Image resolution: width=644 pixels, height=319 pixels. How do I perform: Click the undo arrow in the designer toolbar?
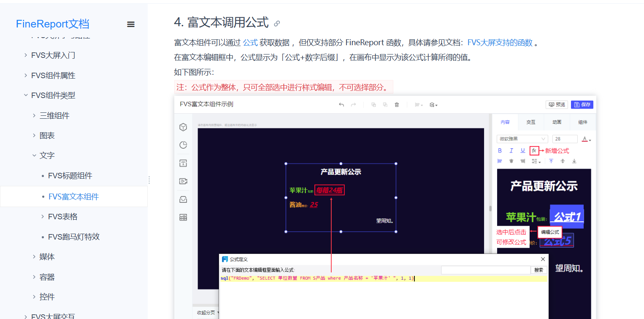click(x=341, y=105)
